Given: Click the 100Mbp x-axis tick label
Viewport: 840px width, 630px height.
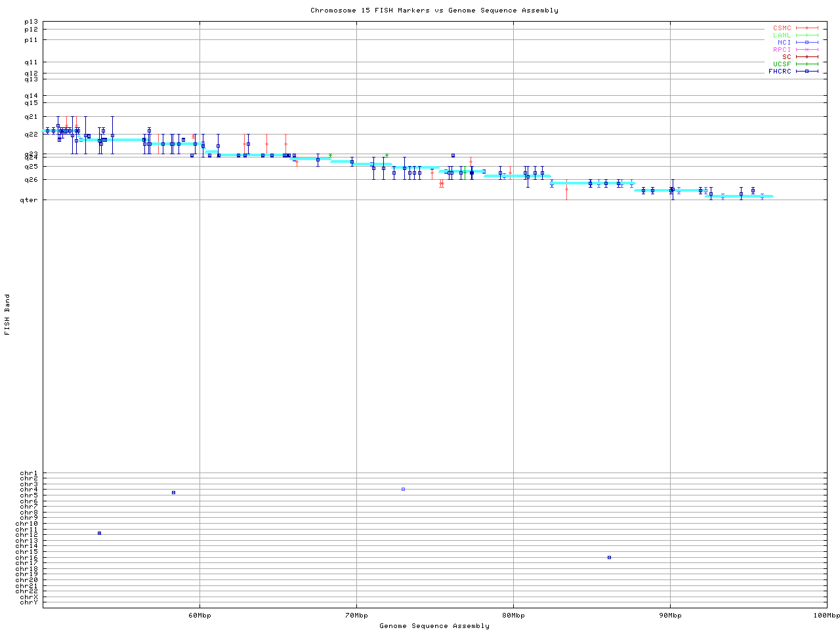Looking at the screenshot, I should [826, 616].
